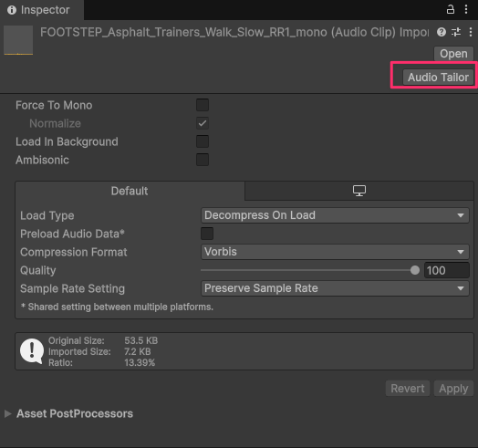Click the Inspector info icon
Viewport: 478px width, 448px height.
(12, 10)
